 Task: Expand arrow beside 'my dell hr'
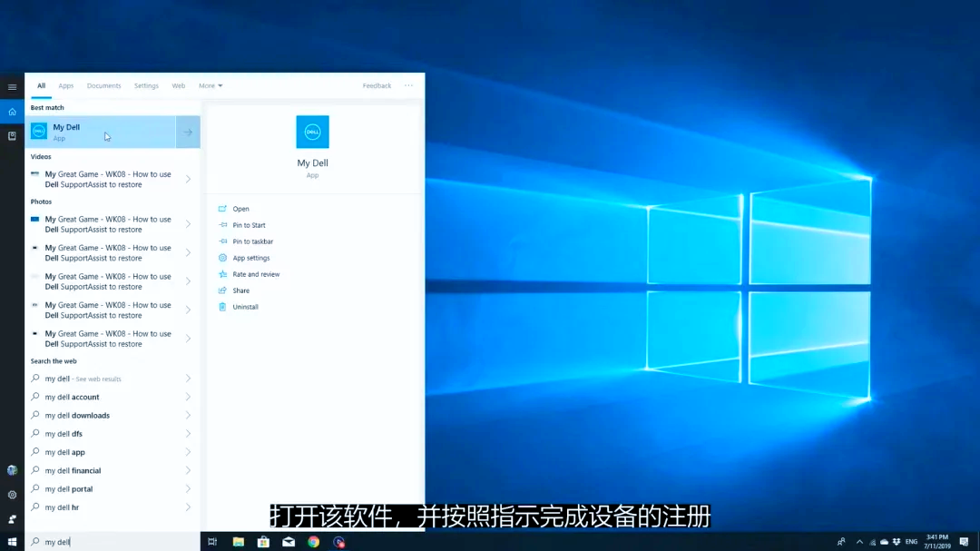pyautogui.click(x=188, y=507)
